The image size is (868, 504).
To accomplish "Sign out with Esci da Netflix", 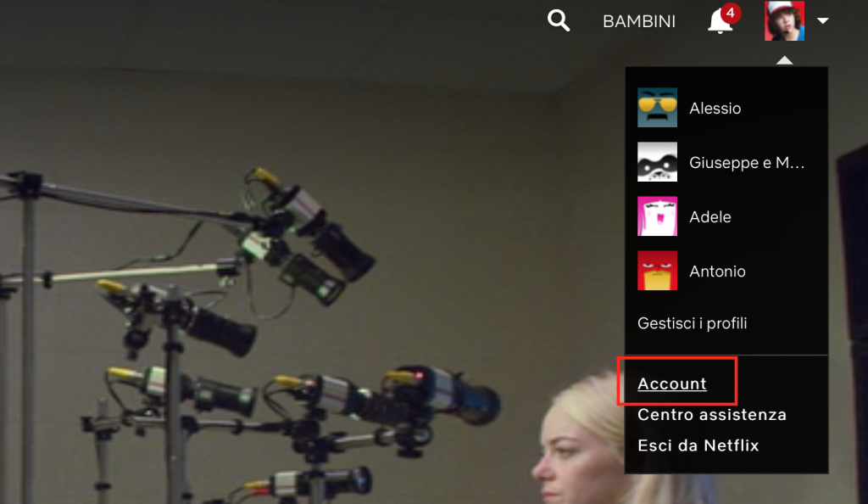I will (698, 445).
